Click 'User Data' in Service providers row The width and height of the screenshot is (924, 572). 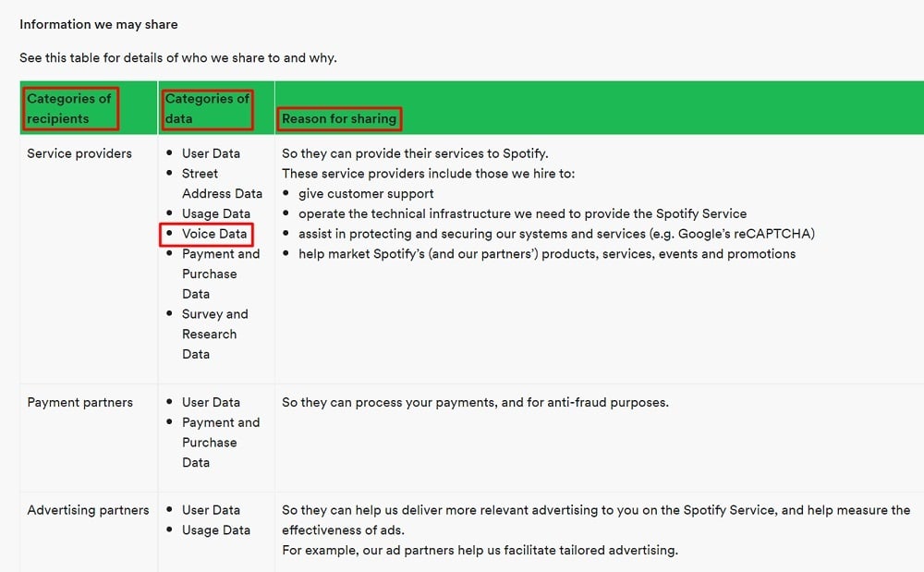click(211, 153)
